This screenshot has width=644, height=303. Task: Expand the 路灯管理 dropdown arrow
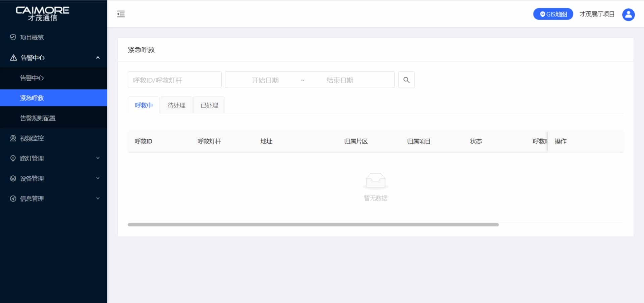pyautogui.click(x=98, y=158)
